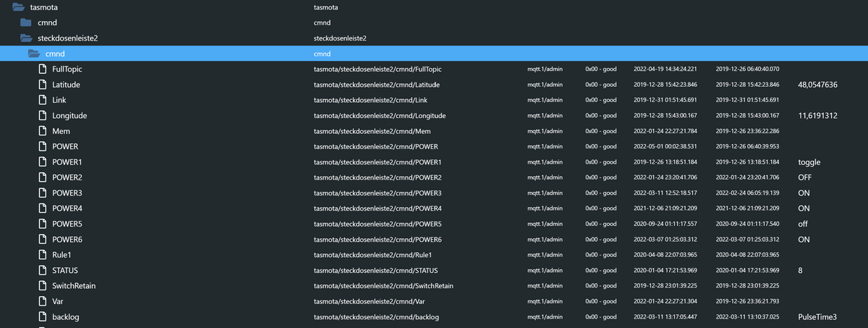
Task: Click path tasmota/steckdosenleiste2/cmnd/Link
Action: pos(370,100)
